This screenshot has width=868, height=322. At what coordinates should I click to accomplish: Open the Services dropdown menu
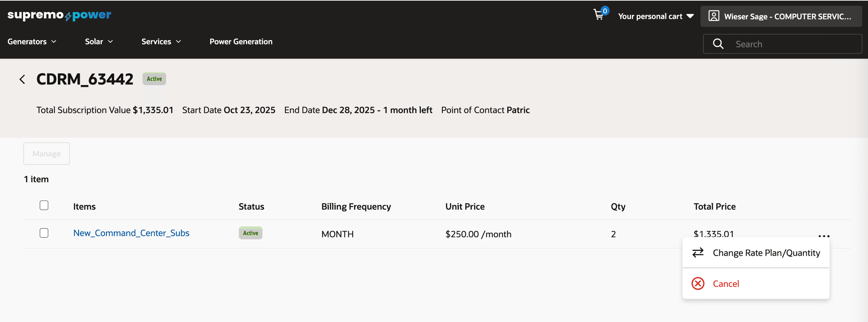pos(161,41)
